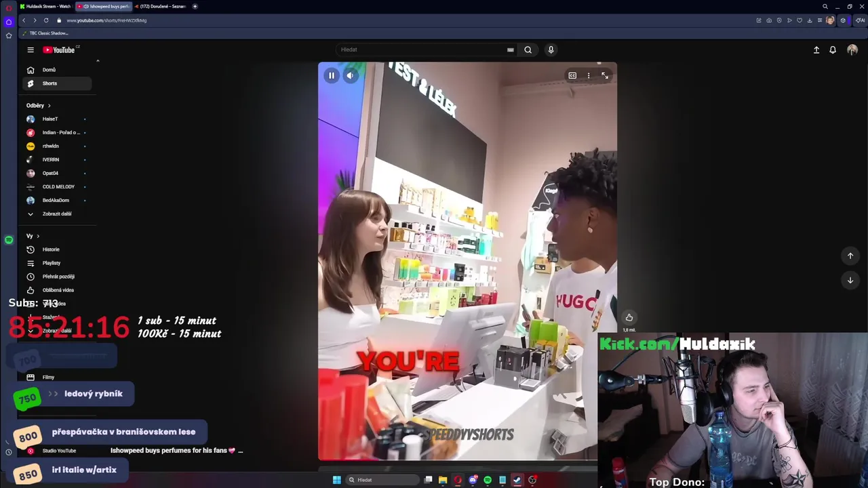Open Opera sidebar home icon
The image size is (868, 488).
[x=9, y=22]
